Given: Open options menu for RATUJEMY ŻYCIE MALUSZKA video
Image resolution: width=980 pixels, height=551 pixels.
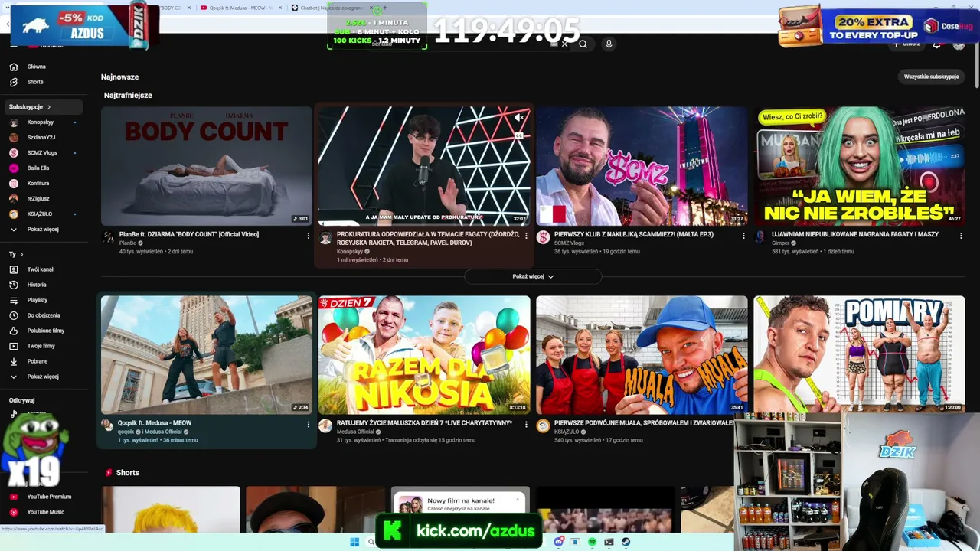Looking at the screenshot, I should (526, 424).
